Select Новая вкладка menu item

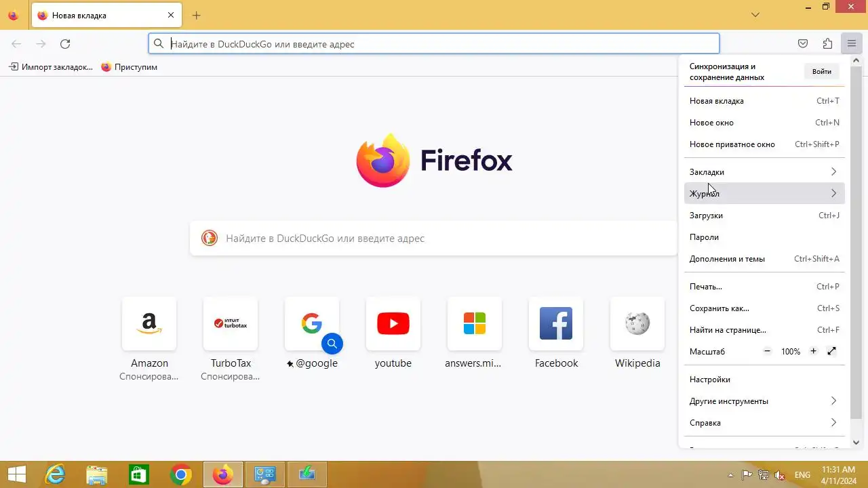(x=764, y=101)
